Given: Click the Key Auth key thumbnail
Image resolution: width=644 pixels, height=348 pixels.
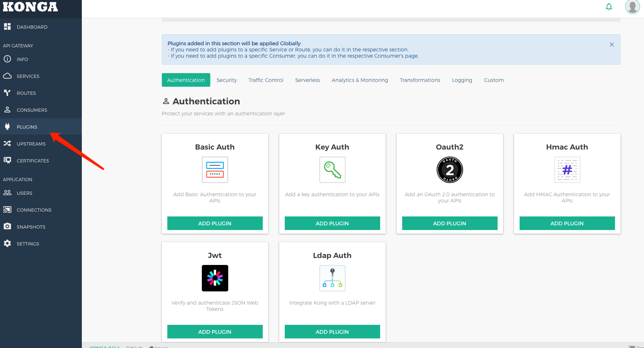Looking at the screenshot, I should (332, 170).
